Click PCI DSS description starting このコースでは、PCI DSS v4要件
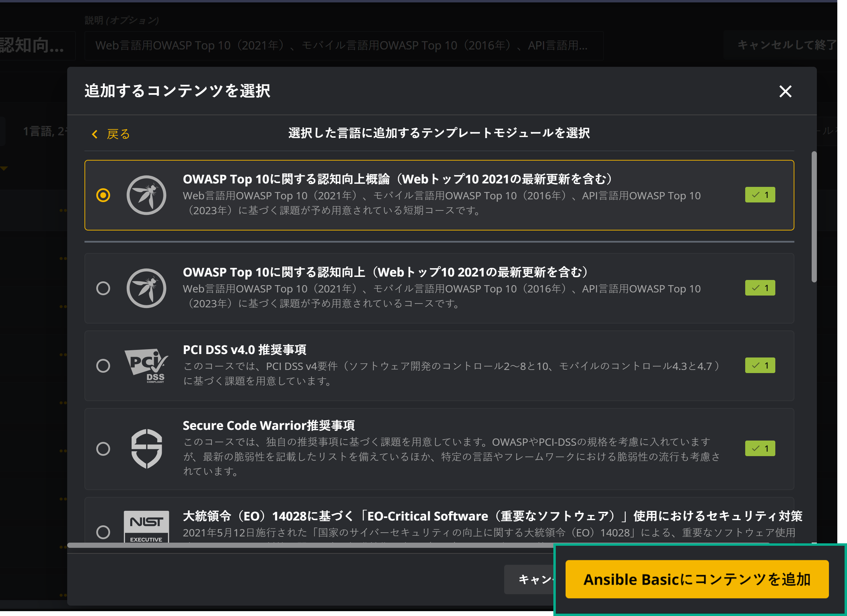Image resolution: width=847 pixels, height=616 pixels. click(452, 373)
